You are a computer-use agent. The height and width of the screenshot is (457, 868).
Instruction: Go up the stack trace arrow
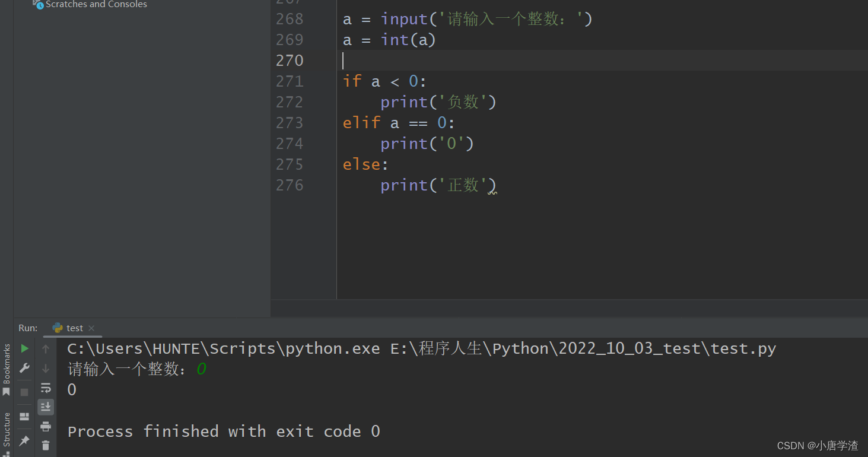tap(46, 349)
